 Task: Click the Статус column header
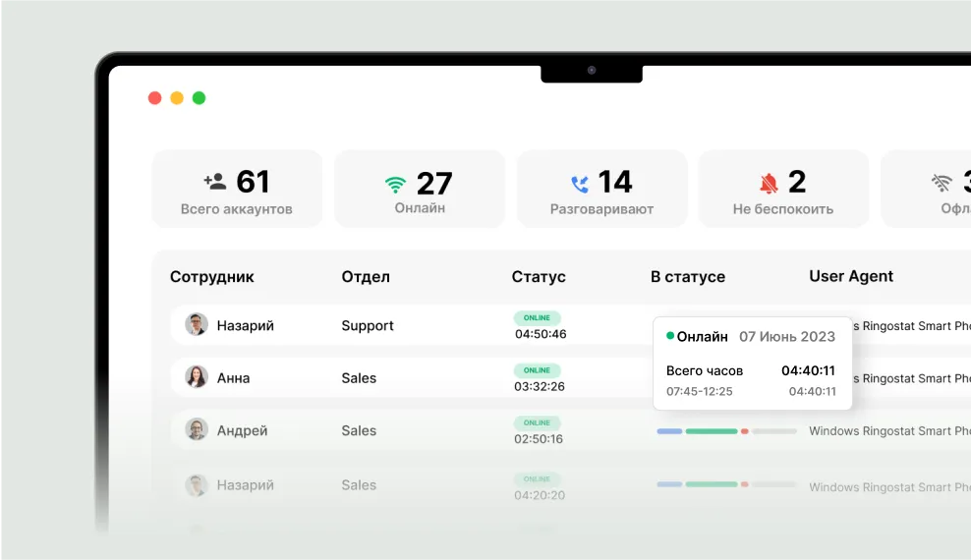pos(539,277)
